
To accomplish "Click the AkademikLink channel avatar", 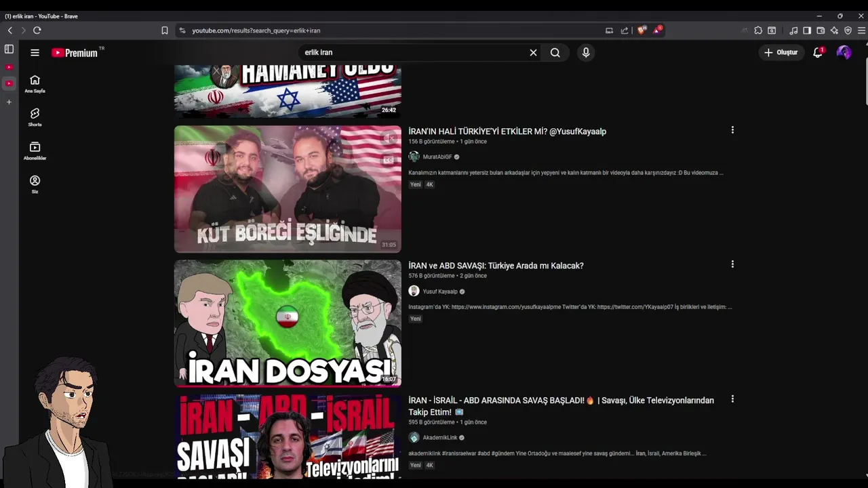I will click(x=414, y=437).
